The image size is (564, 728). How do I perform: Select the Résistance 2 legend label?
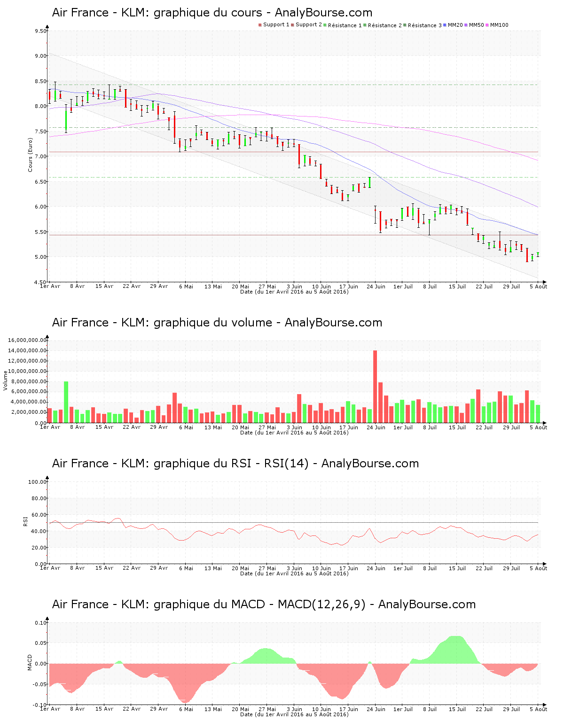coord(385,25)
